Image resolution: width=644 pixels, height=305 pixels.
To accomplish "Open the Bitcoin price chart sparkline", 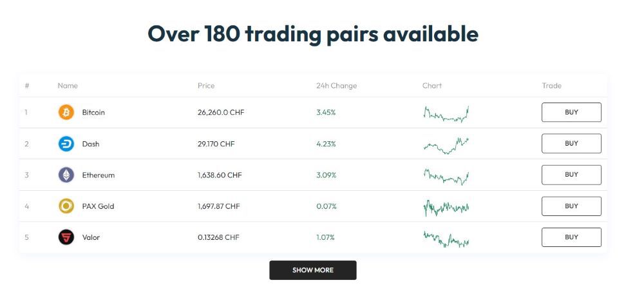I will coord(446,114).
